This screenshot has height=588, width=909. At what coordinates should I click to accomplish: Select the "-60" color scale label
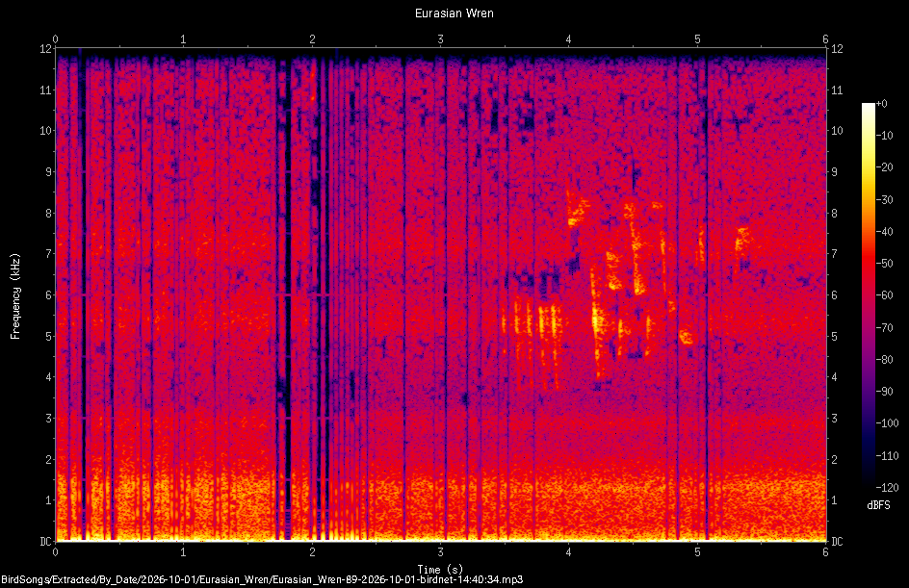(x=885, y=295)
